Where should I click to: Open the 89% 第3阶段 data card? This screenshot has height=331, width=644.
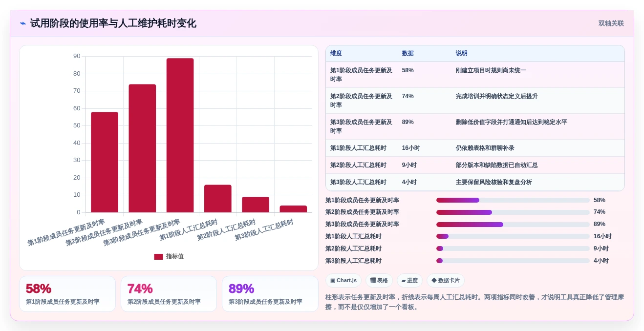click(x=270, y=294)
